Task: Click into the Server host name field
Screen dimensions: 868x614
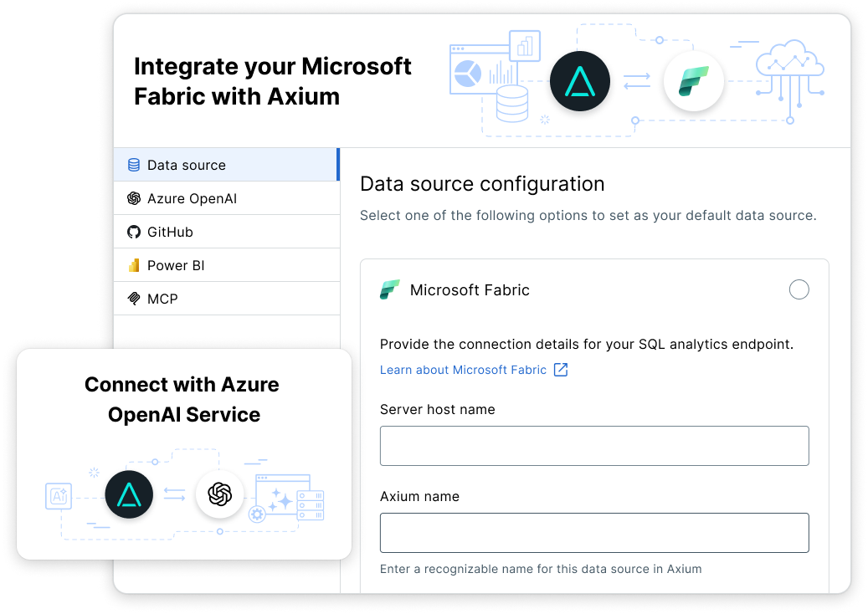Action: [593, 446]
